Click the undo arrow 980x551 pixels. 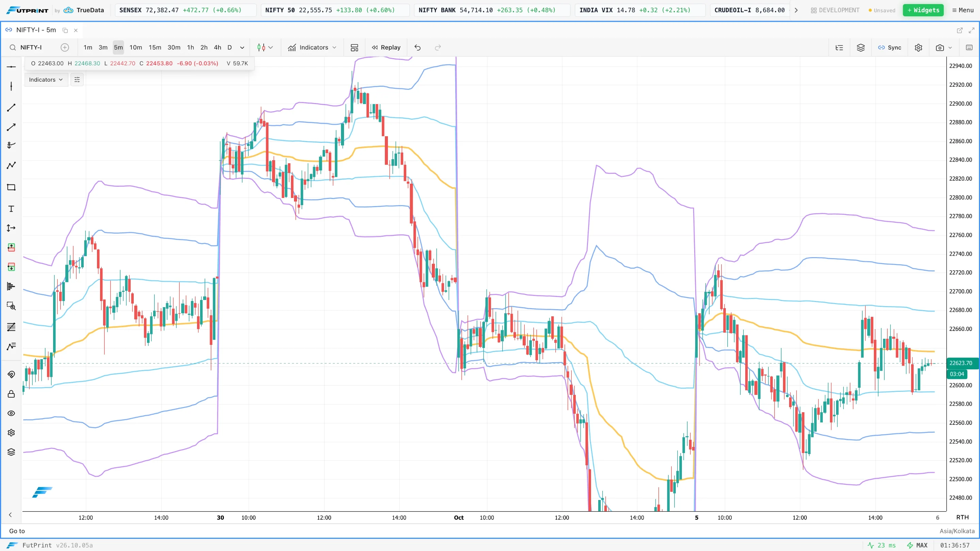[x=417, y=48]
